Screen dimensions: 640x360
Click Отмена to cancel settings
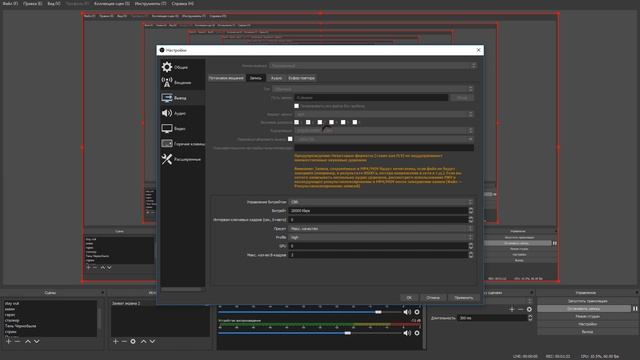433,298
